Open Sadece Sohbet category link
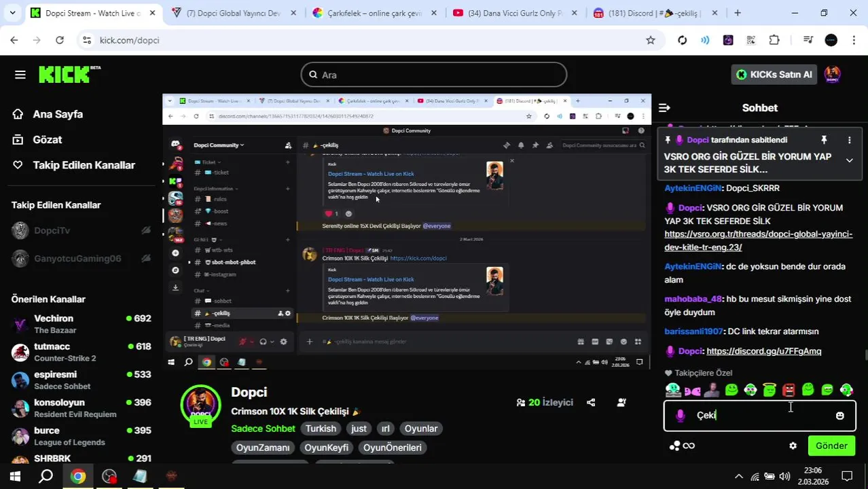 click(x=263, y=429)
